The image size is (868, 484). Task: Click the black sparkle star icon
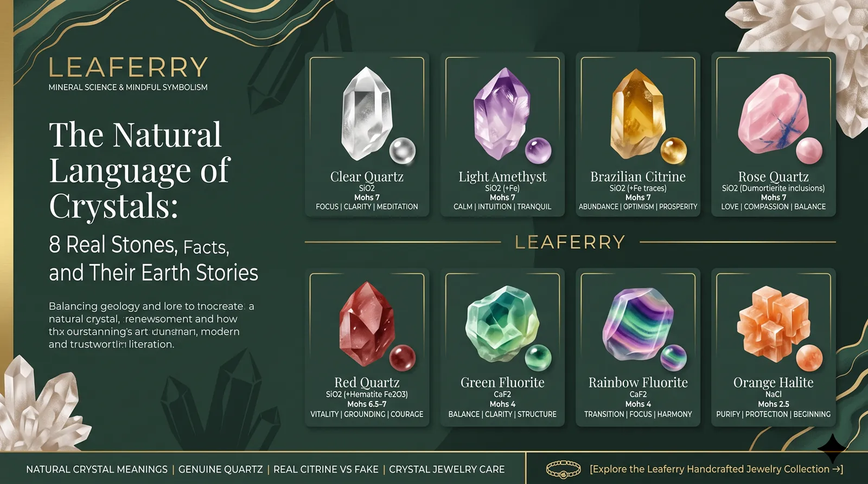pyautogui.click(x=833, y=448)
